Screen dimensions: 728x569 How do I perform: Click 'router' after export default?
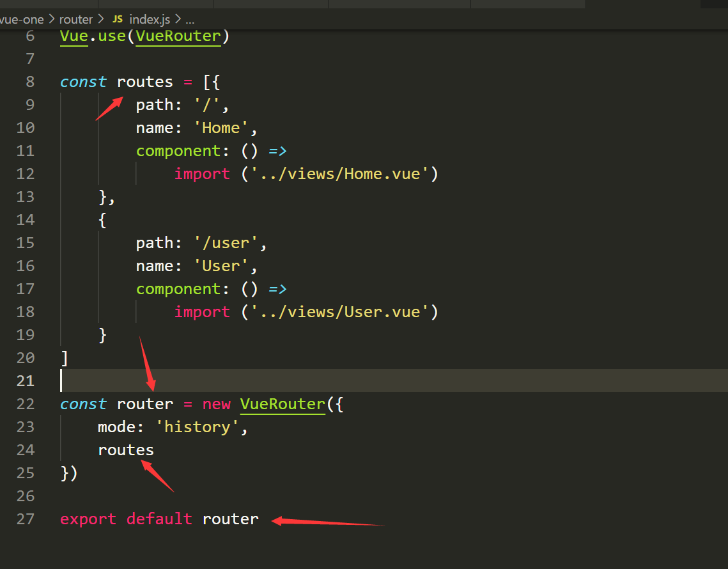pos(230,519)
